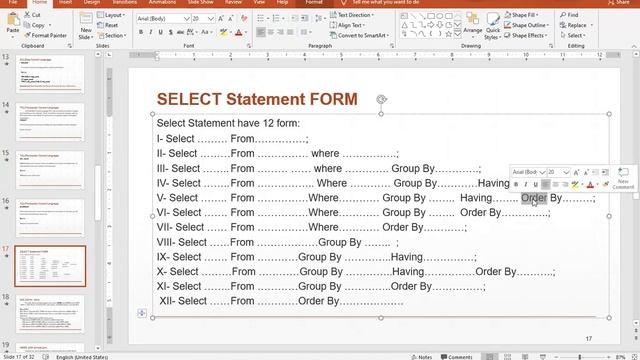The width and height of the screenshot is (640, 360).
Task: Open the Section dropdown
Action: [x=112, y=36]
